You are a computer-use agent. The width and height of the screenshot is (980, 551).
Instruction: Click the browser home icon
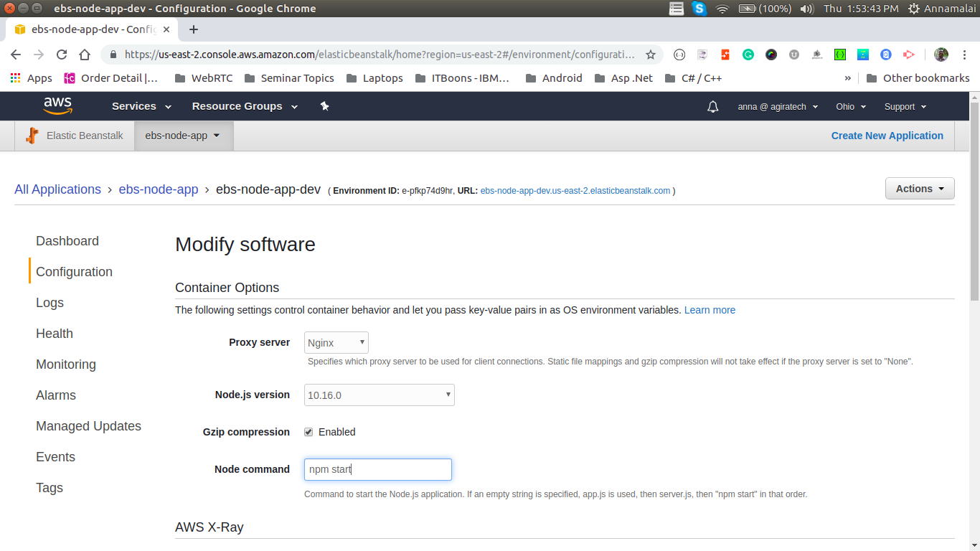[x=85, y=55]
